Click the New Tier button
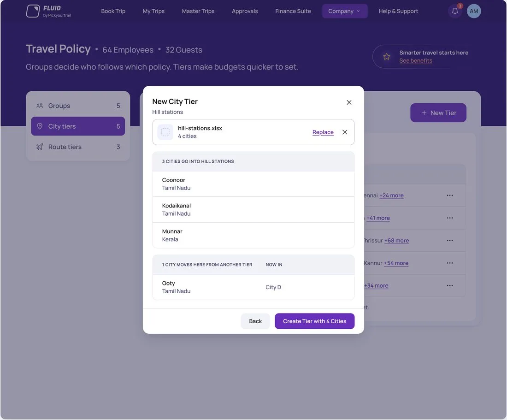 click(x=438, y=113)
